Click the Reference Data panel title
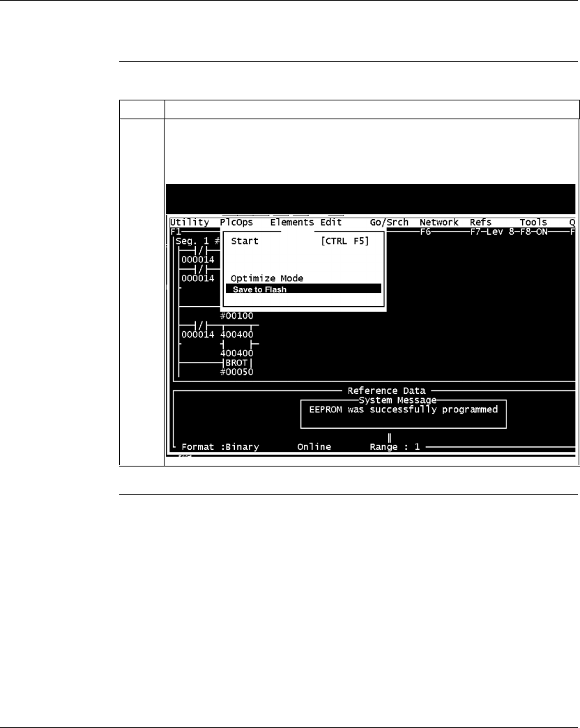 [386, 391]
